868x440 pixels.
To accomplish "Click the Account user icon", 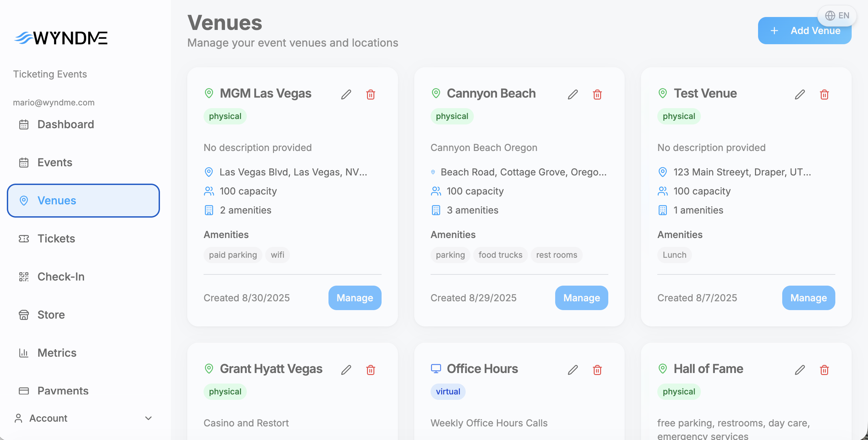I will [18, 418].
